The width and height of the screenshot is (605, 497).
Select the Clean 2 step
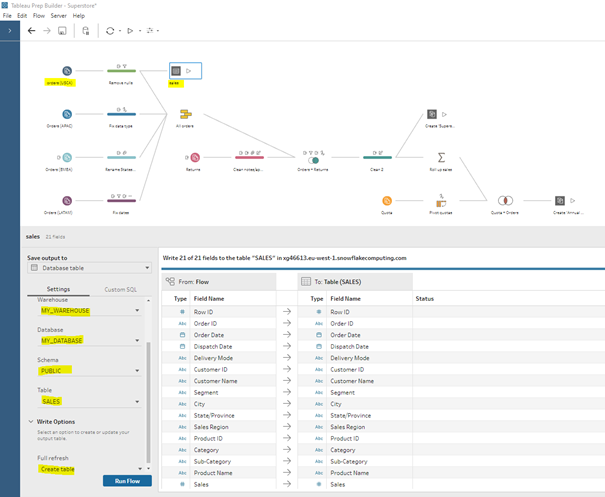pyautogui.click(x=377, y=157)
